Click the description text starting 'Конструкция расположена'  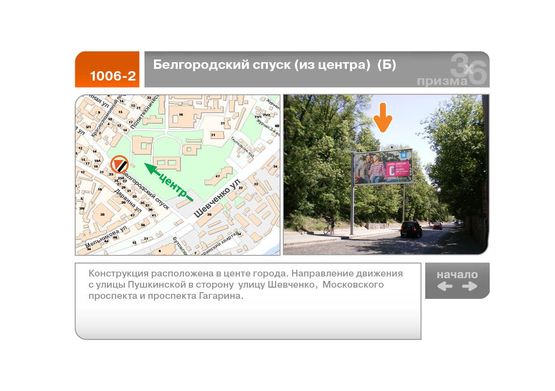(x=246, y=284)
